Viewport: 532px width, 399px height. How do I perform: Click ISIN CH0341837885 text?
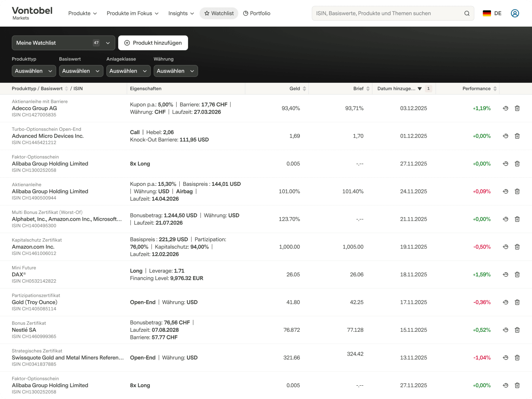[34, 364]
